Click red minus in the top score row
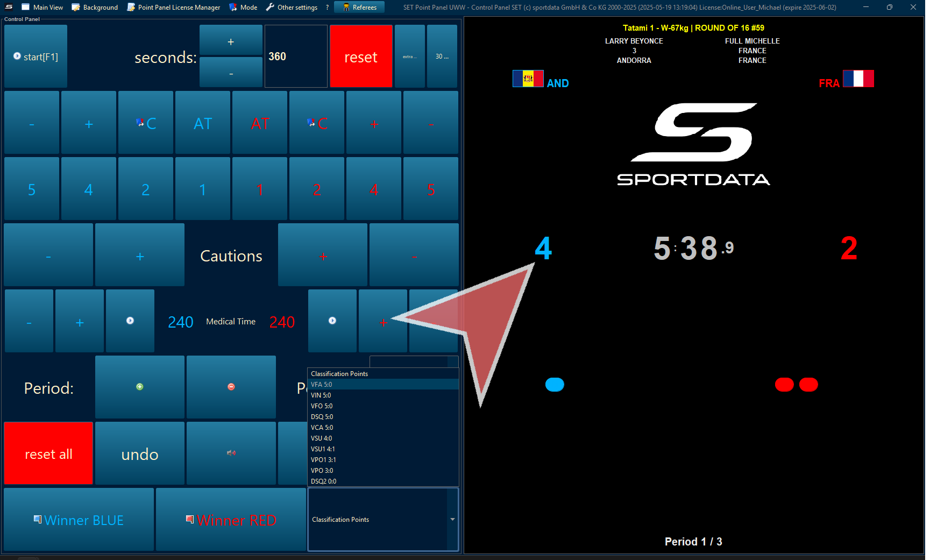The height and width of the screenshot is (560, 930). click(431, 123)
